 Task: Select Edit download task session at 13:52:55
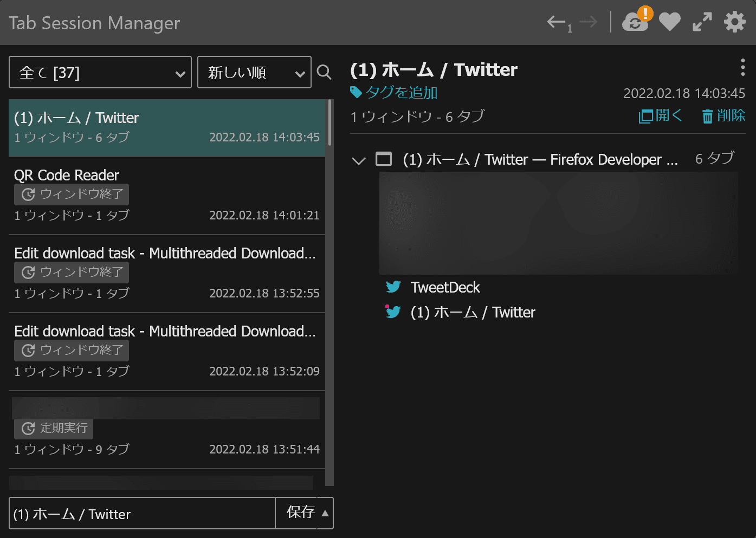pyautogui.click(x=167, y=274)
